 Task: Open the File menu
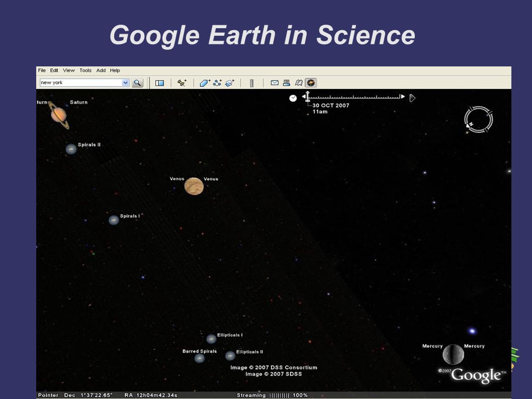pos(42,70)
